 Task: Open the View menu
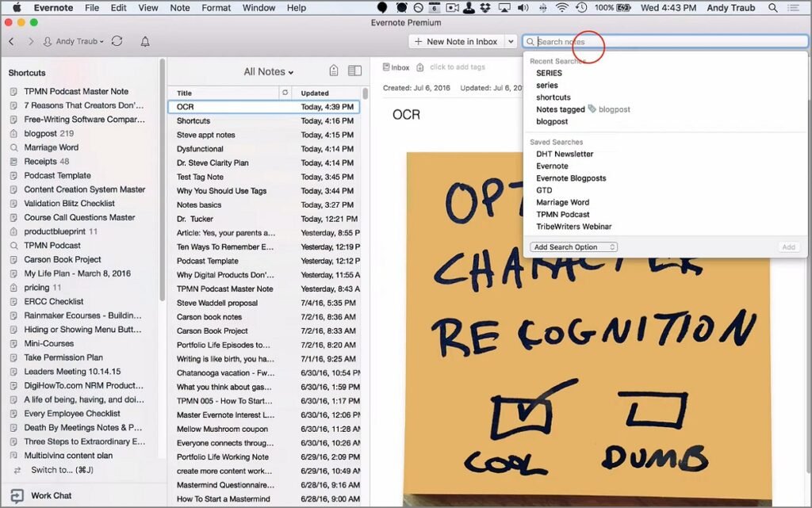coord(148,8)
